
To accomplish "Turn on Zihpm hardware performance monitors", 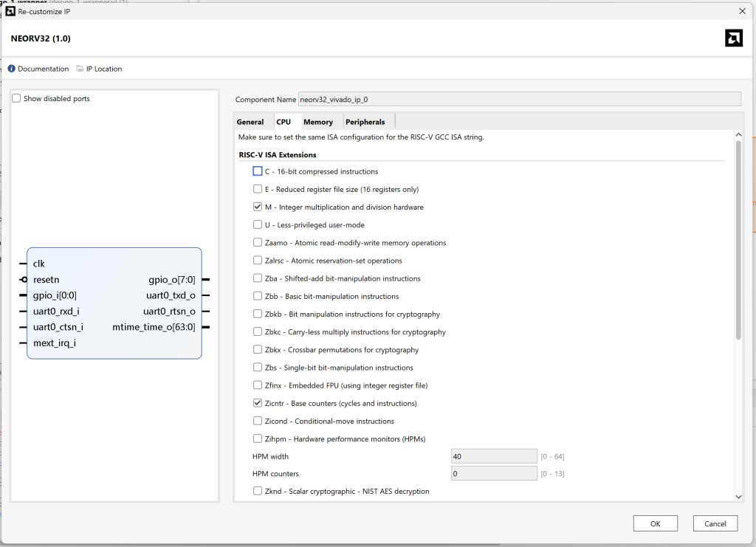I will [x=258, y=438].
